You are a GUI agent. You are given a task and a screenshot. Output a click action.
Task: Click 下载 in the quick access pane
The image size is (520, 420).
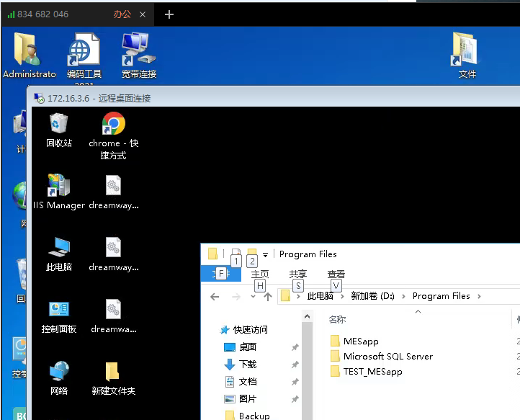247,365
